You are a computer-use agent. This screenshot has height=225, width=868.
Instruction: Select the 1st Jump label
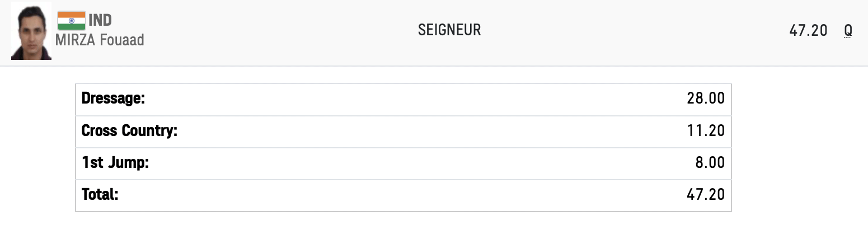click(115, 163)
